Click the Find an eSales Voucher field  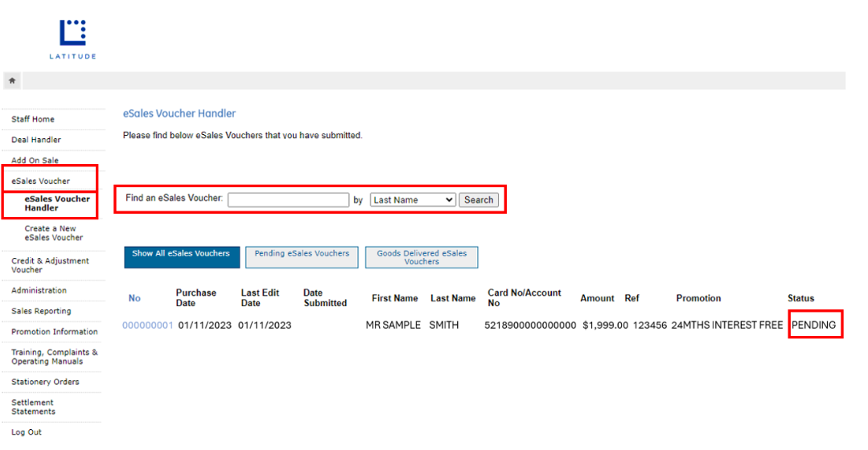(x=287, y=200)
